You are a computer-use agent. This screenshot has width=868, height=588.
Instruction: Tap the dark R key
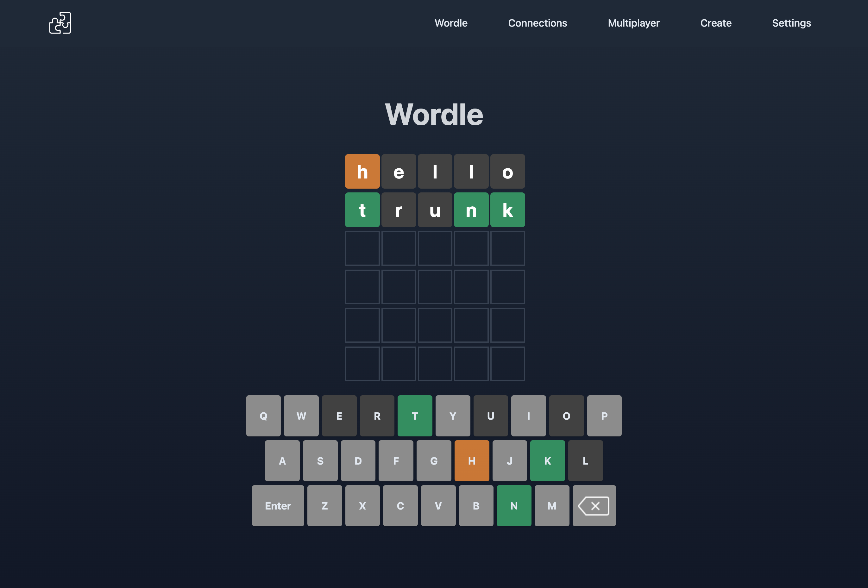click(377, 416)
